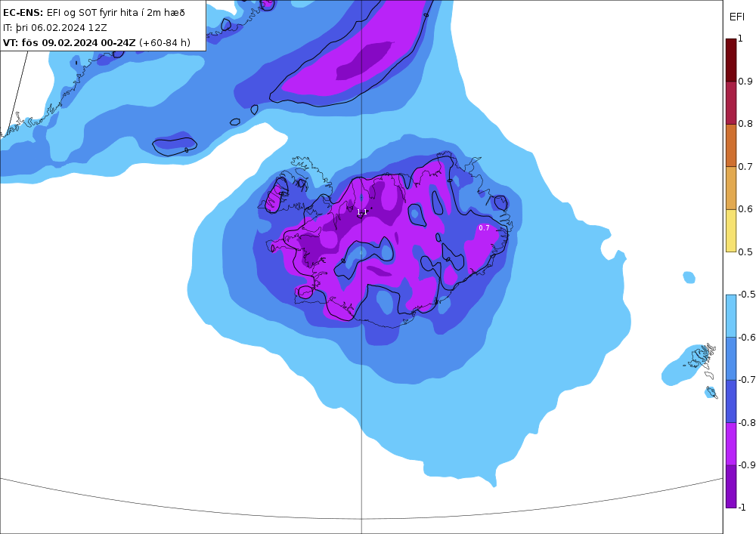
Task: Click the IT: þri 06.02.2024 12Z line
Action: [x=55, y=27]
